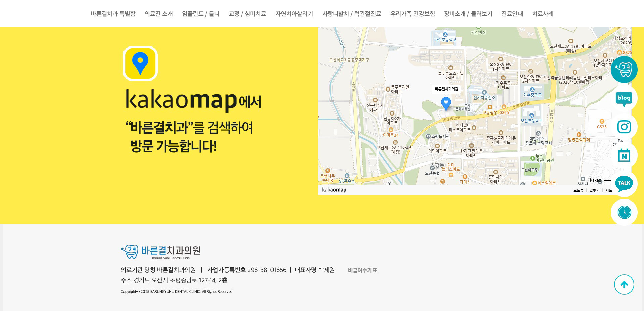This screenshot has width=644, height=311.
Task: Open the 자연치아살리기 menu
Action: click(x=294, y=14)
